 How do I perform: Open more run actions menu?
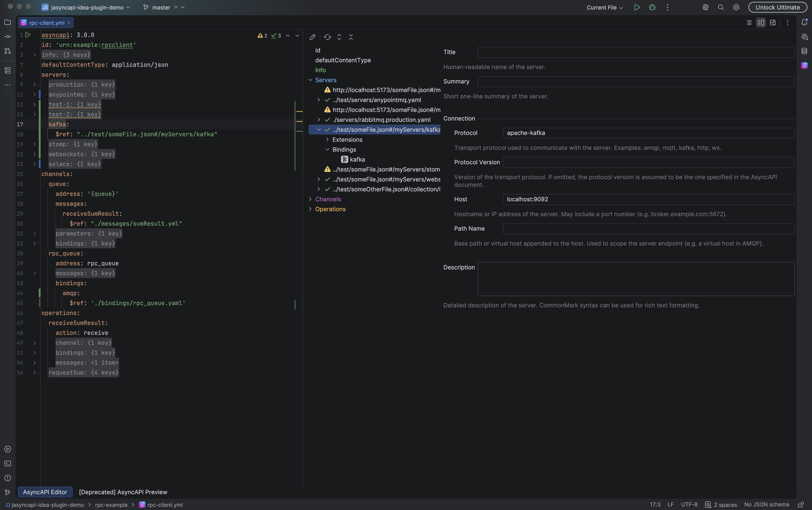click(x=667, y=7)
